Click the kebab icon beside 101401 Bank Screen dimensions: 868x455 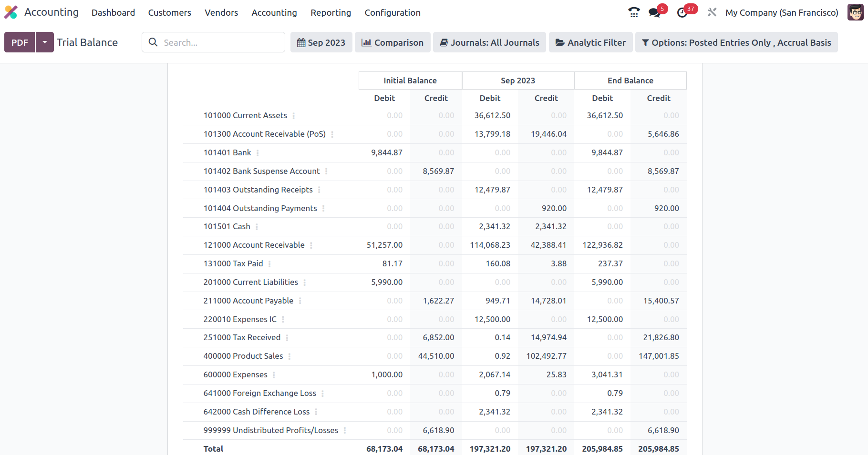pos(258,153)
